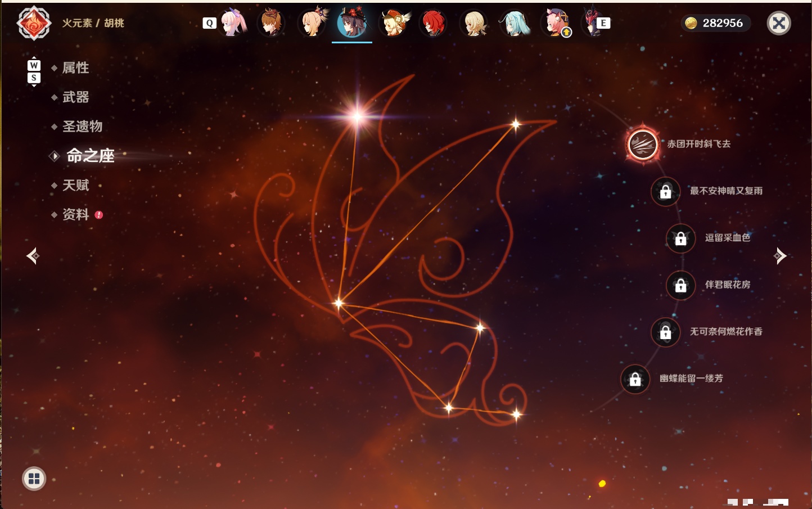Select the red-haired character portrait
The image size is (812, 509).
pyautogui.click(x=433, y=23)
